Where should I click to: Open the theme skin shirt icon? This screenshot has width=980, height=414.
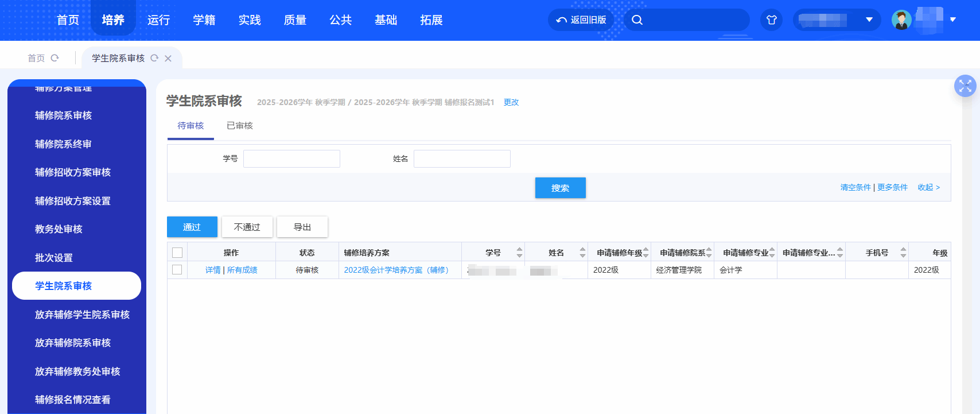(771, 20)
